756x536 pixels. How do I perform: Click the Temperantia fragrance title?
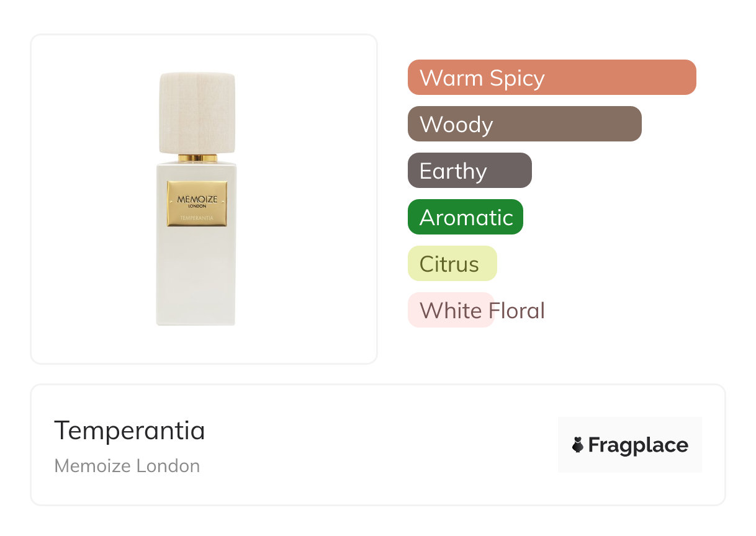(129, 431)
